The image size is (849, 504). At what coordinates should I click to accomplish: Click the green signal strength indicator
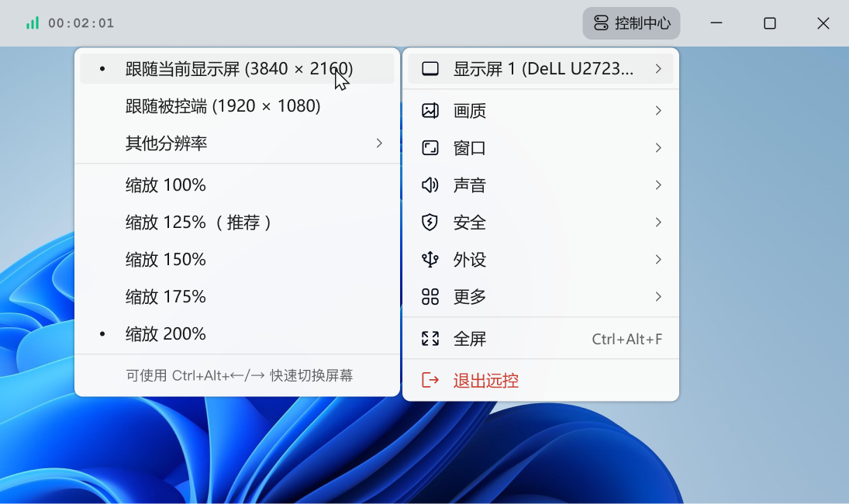[33, 23]
